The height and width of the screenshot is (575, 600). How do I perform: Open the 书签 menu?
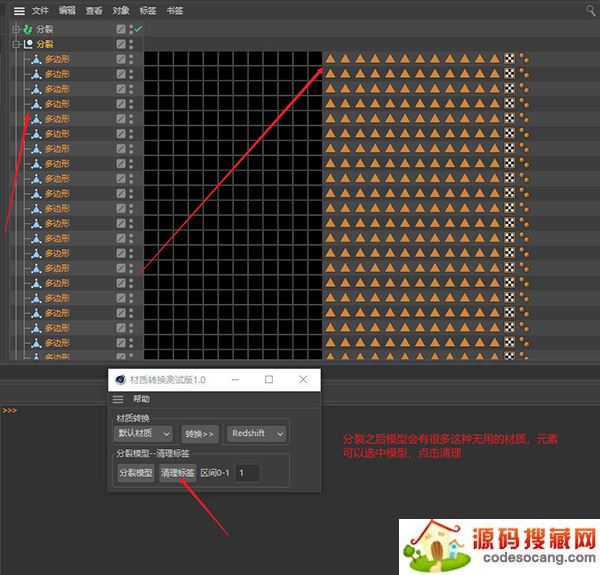coord(174,11)
